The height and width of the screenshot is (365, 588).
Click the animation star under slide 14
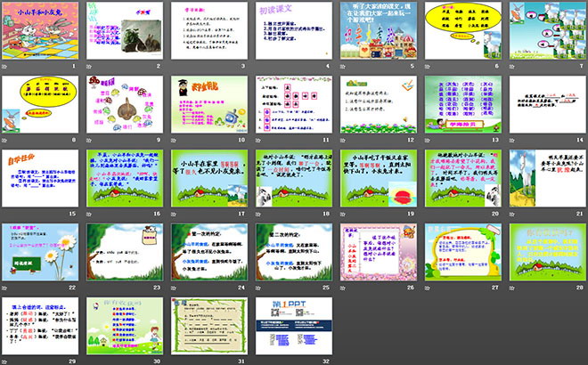tap(512, 140)
